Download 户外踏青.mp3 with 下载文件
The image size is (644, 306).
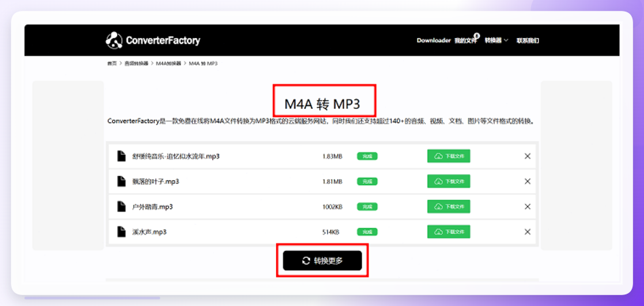tap(449, 207)
